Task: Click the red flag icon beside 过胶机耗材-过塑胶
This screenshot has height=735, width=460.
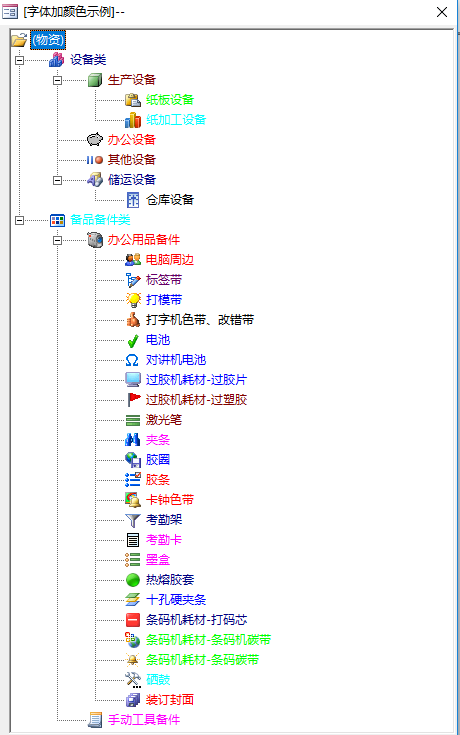Action: (x=134, y=400)
